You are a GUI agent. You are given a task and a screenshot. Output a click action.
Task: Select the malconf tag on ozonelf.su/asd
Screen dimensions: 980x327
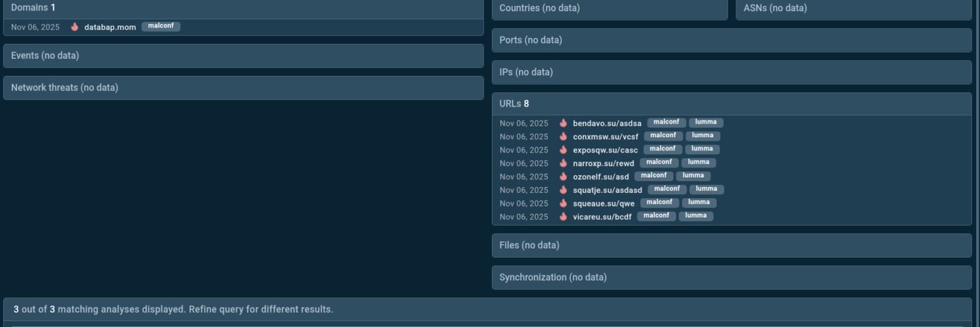click(x=653, y=176)
